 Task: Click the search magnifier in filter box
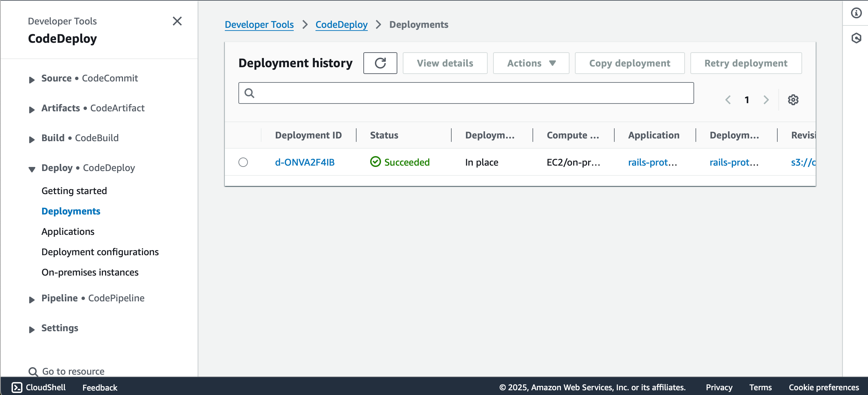click(x=250, y=93)
